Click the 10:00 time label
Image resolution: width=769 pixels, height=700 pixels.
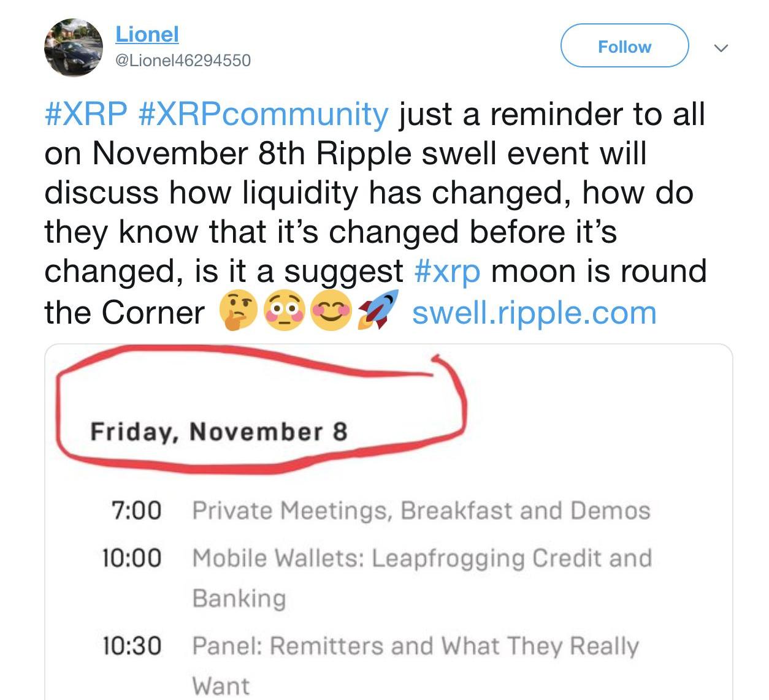(131, 558)
